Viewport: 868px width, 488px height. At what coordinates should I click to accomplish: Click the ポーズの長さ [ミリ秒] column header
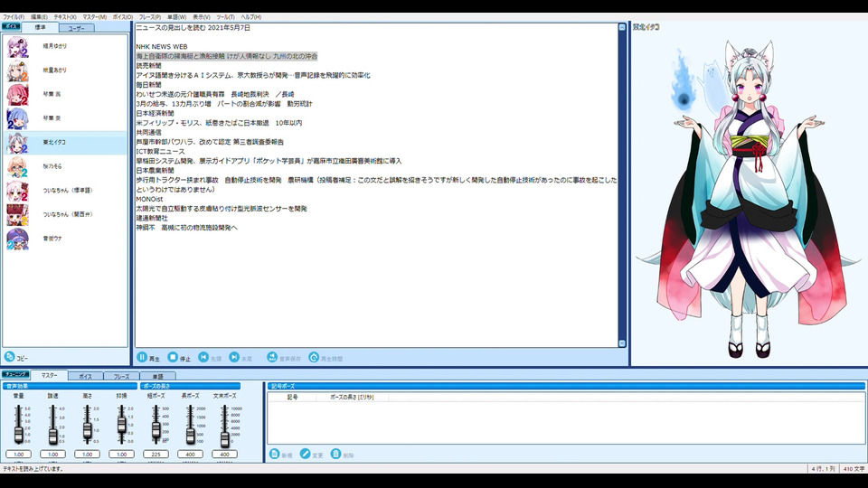352,398
